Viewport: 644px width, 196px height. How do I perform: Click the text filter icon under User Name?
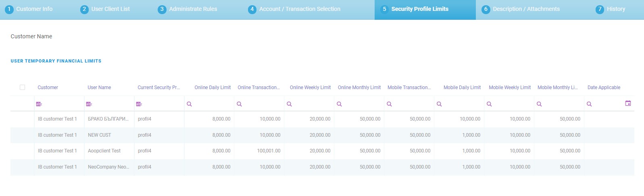coord(89,104)
